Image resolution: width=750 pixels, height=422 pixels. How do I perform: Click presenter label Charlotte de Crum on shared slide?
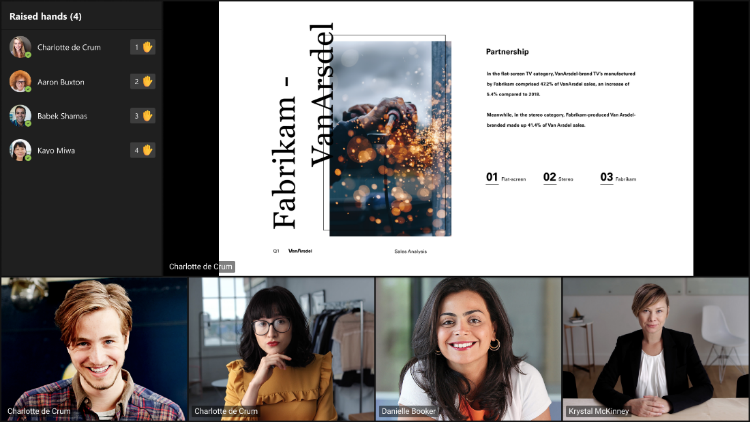pos(201,267)
